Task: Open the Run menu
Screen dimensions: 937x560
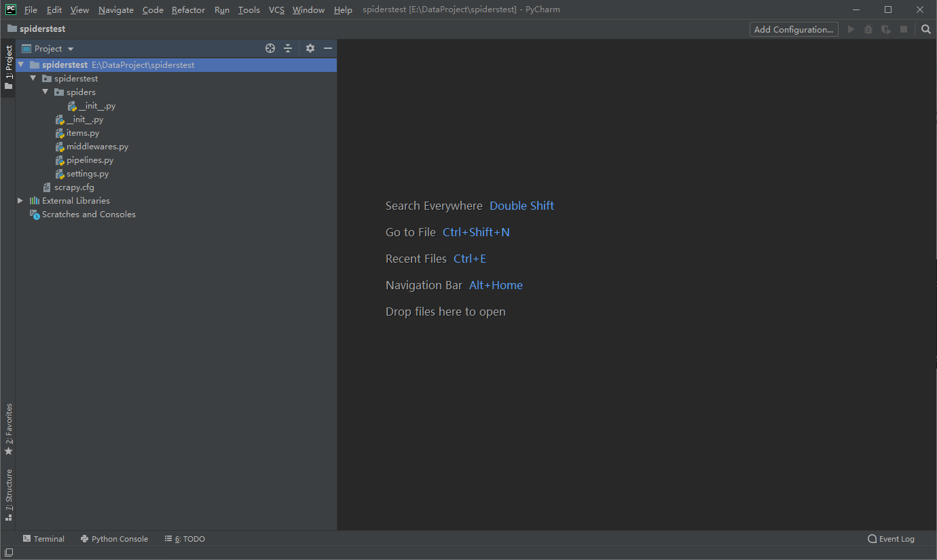Action: point(222,10)
